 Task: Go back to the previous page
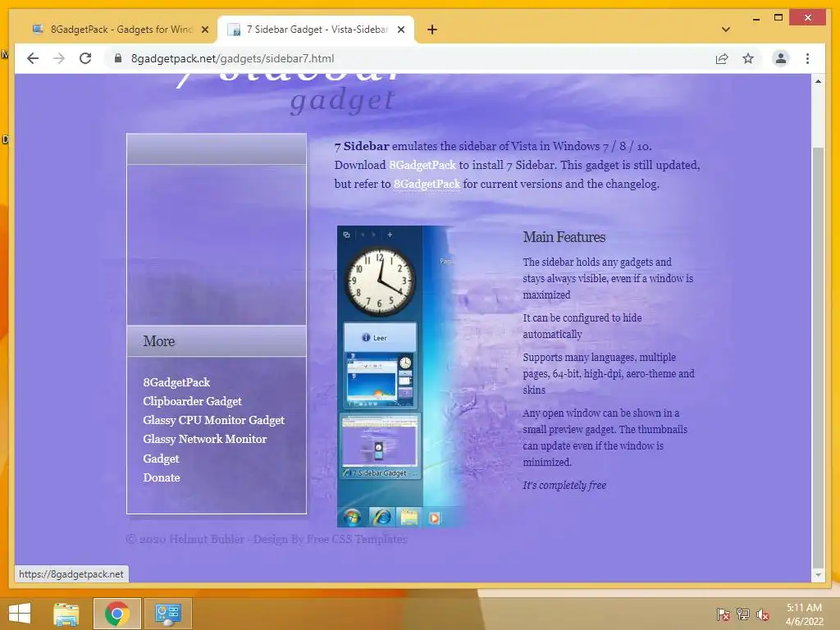pyautogui.click(x=33, y=58)
